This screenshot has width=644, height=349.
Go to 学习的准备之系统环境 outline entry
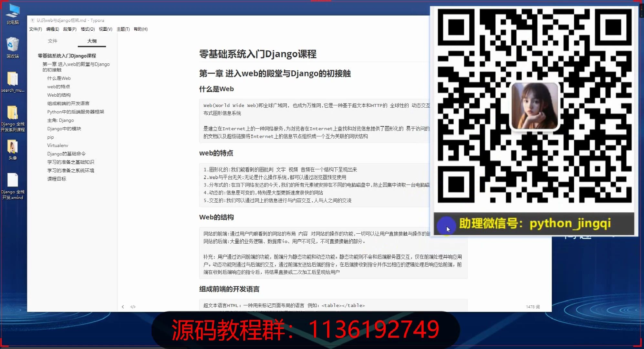pos(71,170)
